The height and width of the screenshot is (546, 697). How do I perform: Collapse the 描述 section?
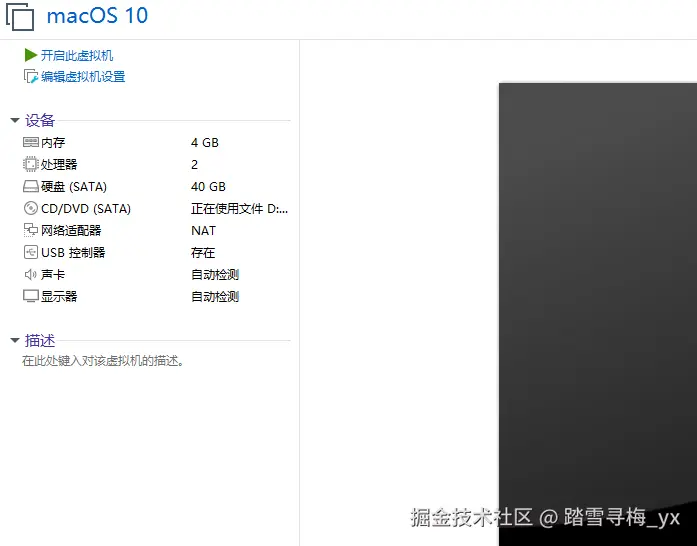[15, 341]
